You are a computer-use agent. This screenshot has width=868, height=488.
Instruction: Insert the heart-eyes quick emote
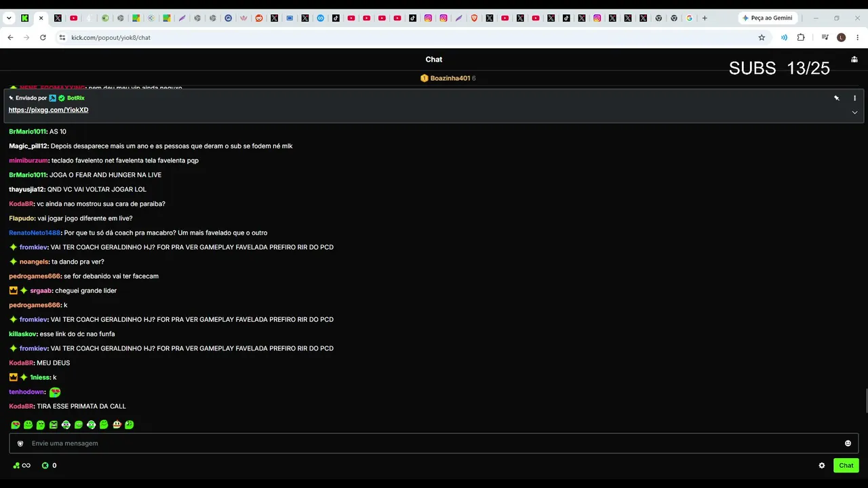tap(16, 425)
